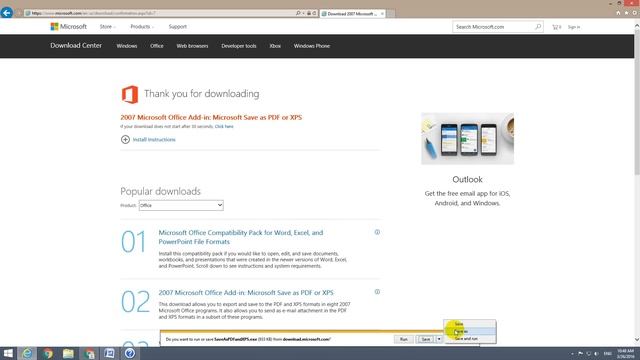Click the Download Center heading link
The width and height of the screenshot is (640, 360).
click(76, 46)
